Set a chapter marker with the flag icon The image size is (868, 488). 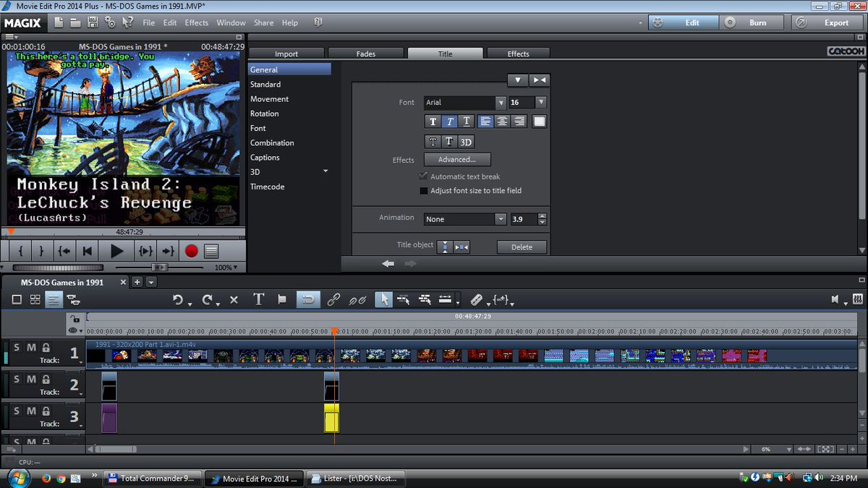pos(282,299)
